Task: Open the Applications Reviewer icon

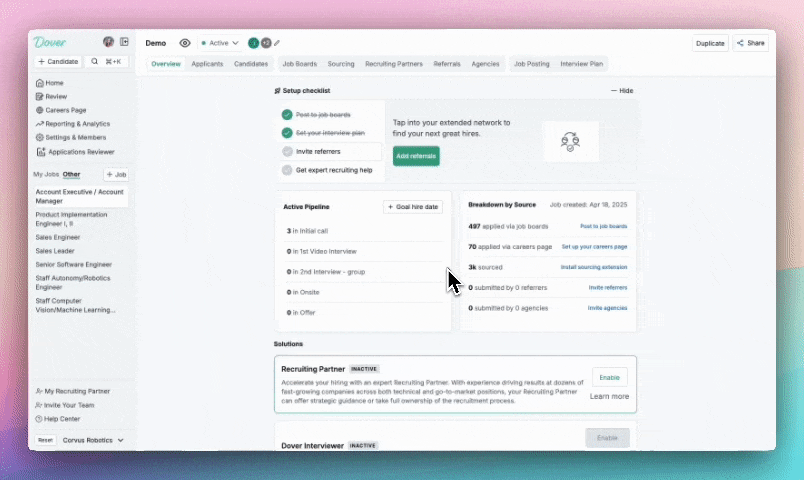Action: (40, 152)
